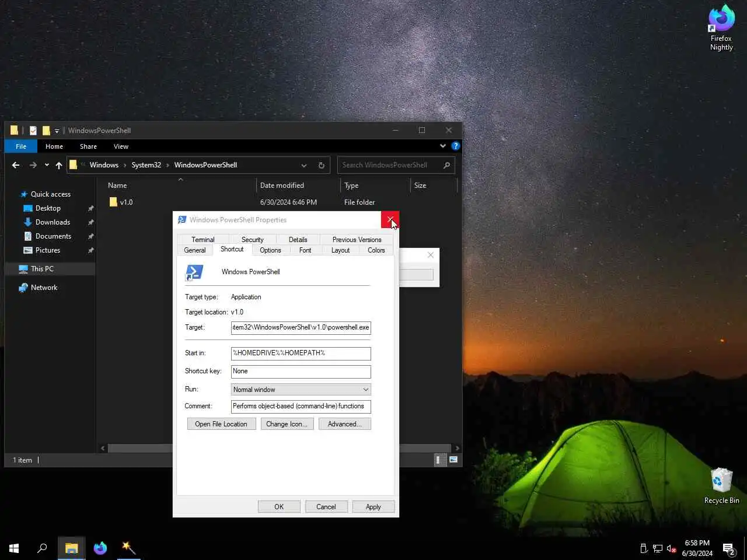Open the Options tab
Viewport: 747px width, 560px height.
click(x=270, y=250)
